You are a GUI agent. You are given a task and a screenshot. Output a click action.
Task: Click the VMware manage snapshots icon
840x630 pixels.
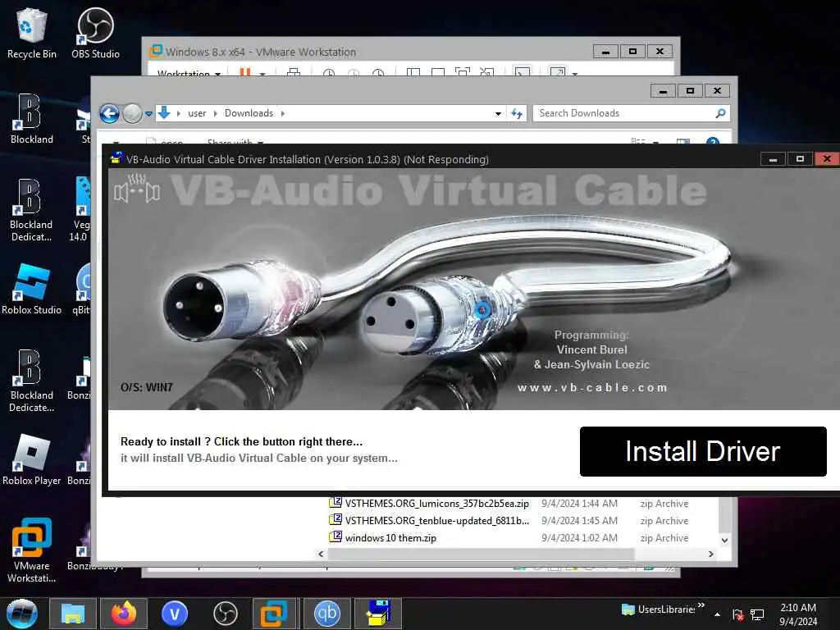(x=378, y=72)
